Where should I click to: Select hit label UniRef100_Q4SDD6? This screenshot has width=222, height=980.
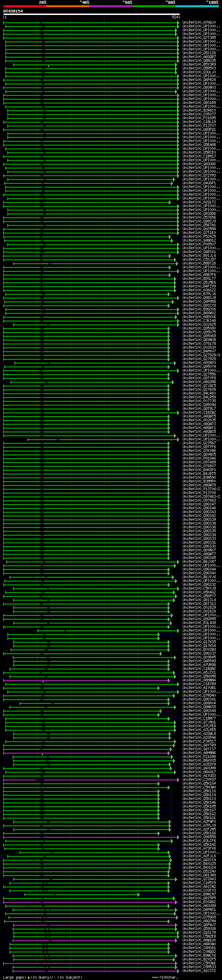199,213
